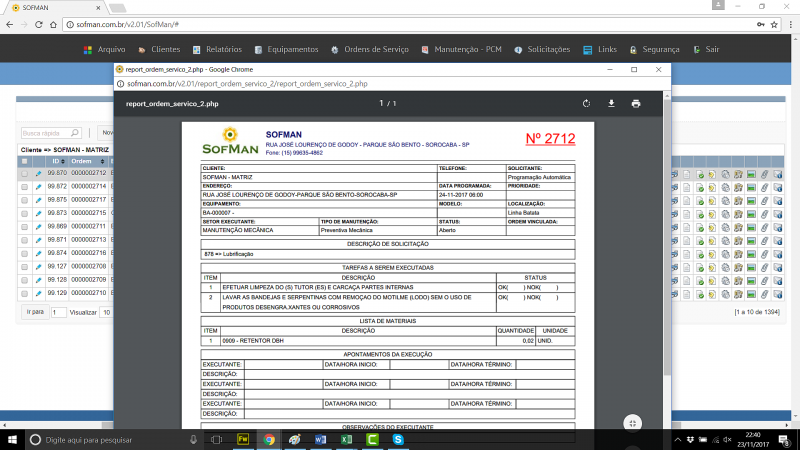Sort by the Ordem column header
The height and width of the screenshot is (450, 800).
82,161
